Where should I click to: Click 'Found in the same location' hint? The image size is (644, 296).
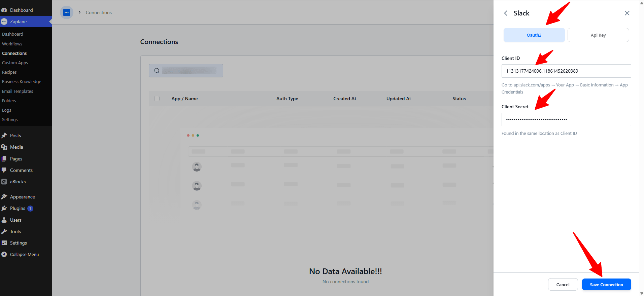point(539,134)
